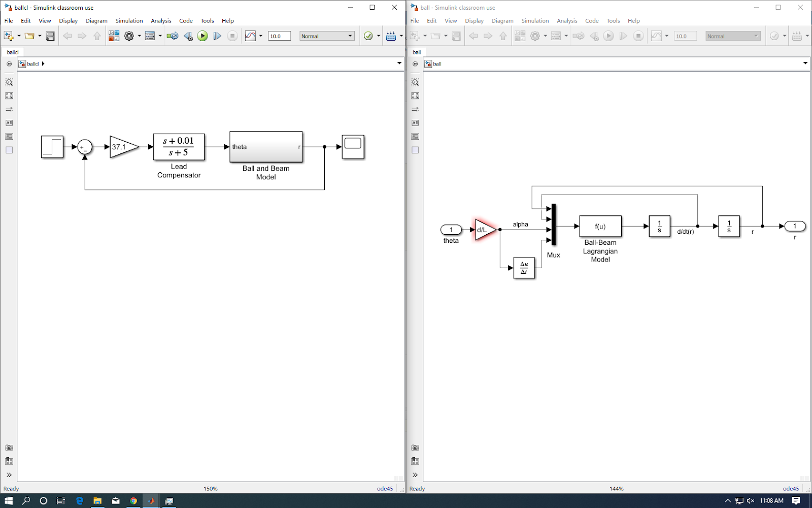Open Windows Start menu
The image size is (812, 508).
tap(9, 501)
